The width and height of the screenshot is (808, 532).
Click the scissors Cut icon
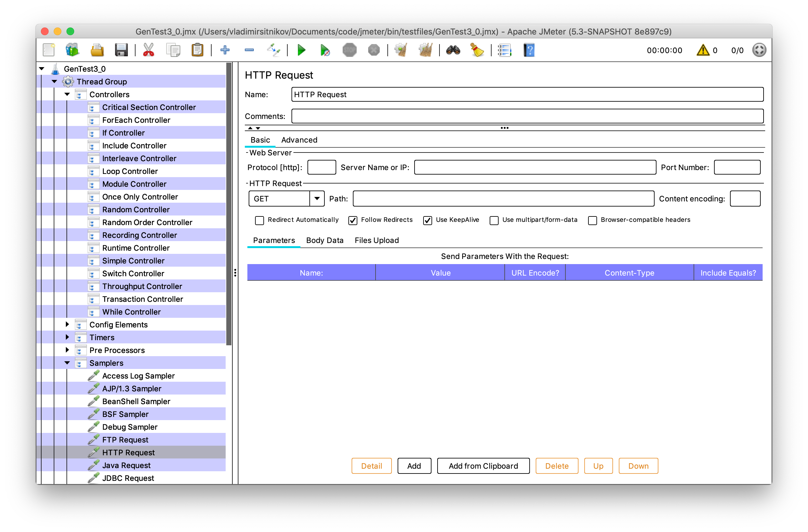click(148, 50)
